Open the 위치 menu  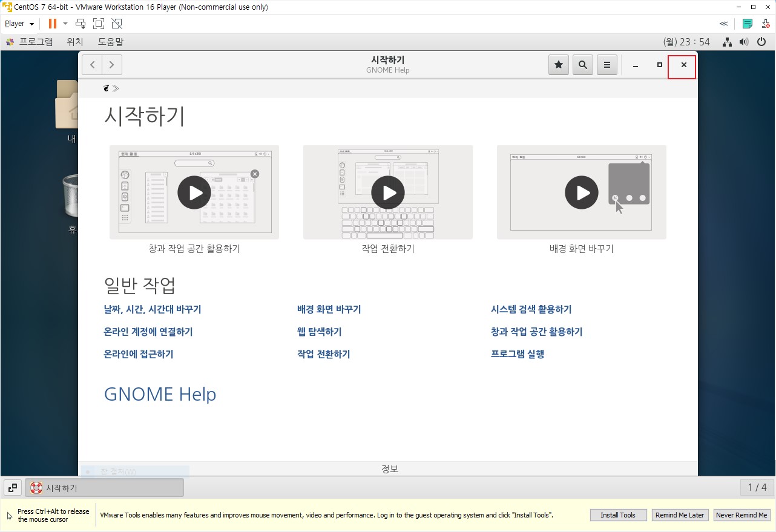coord(75,42)
